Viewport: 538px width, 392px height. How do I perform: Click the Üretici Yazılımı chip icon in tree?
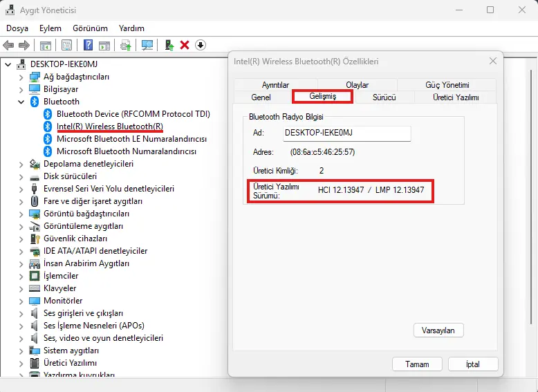click(x=35, y=363)
